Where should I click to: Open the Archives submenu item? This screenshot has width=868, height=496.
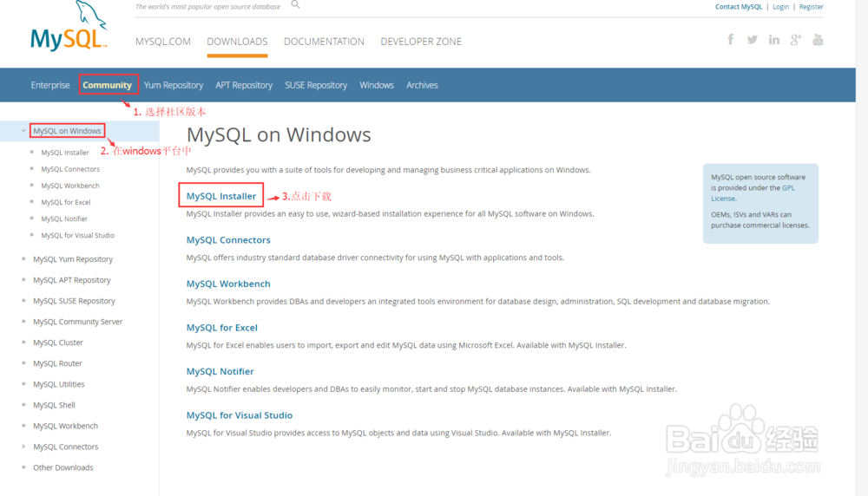[x=422, y=85]
